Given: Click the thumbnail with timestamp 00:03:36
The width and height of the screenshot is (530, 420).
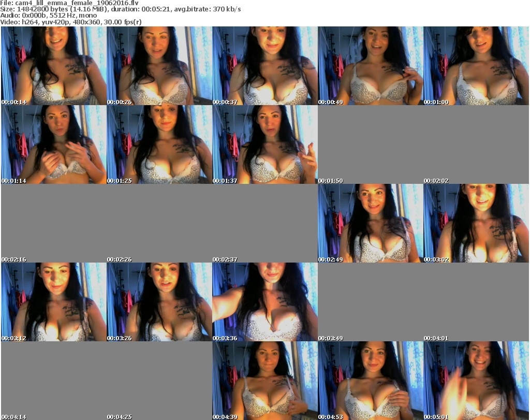Looking at the screenshot, I should (x=264, y=302).
